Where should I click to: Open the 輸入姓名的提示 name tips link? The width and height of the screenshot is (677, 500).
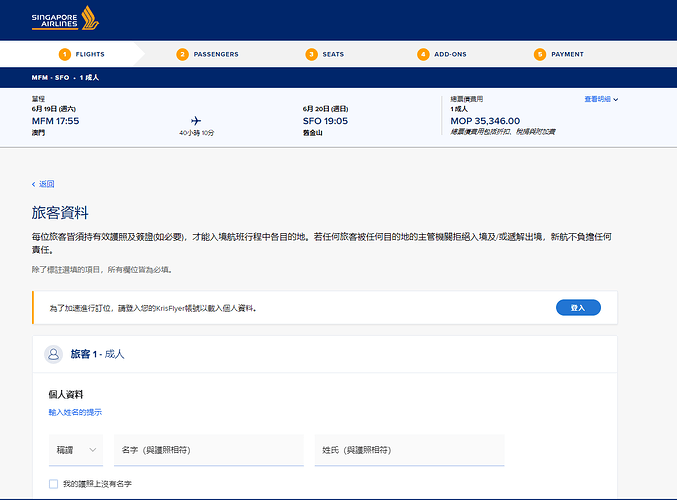coord(75,412)
